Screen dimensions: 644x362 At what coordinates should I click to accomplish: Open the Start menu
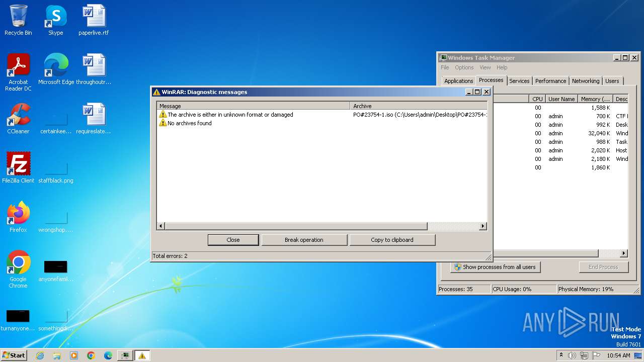pyautogui.click(x=14, y=355)
